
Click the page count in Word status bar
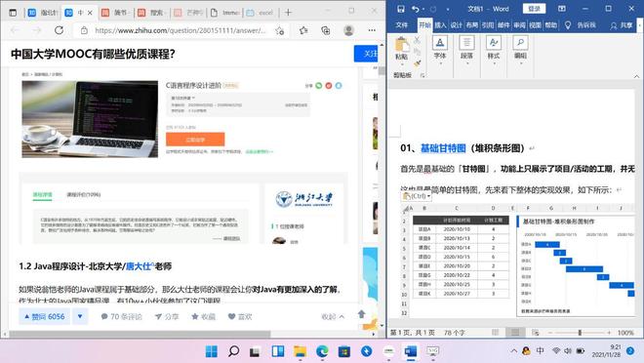click(x=413, y=333)
